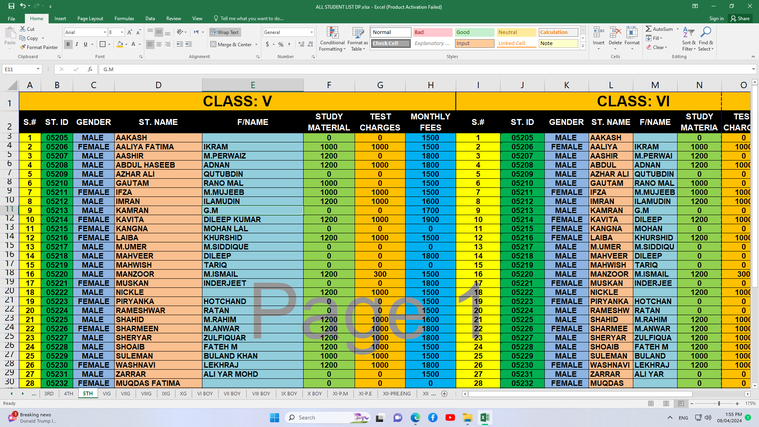Image resolution: width=759 pixels, height=427 pixels.
Task: Switch to Page Break Preview view
Action: [681, 403]
